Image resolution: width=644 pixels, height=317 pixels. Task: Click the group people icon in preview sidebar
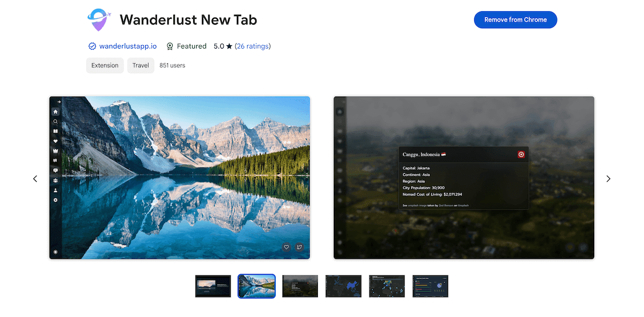[56, 180]
